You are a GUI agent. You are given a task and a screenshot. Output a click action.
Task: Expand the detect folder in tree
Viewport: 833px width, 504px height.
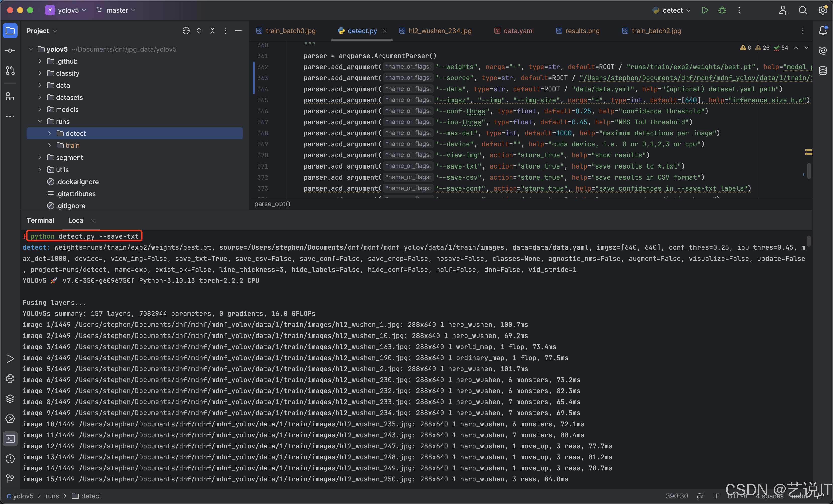click(x=49, y=133)
